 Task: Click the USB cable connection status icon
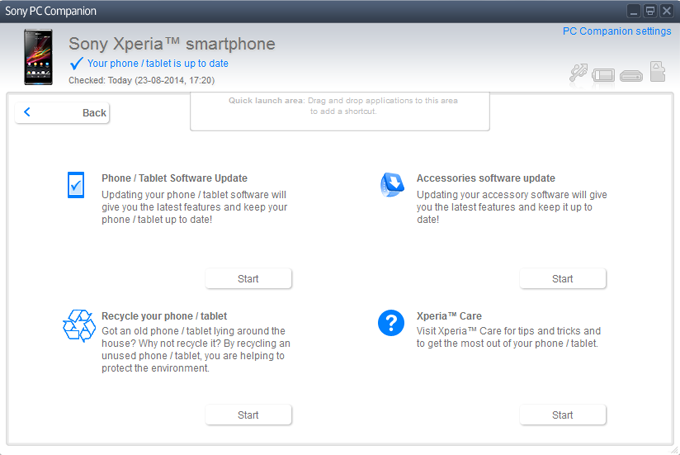click(x=579, y=72)
